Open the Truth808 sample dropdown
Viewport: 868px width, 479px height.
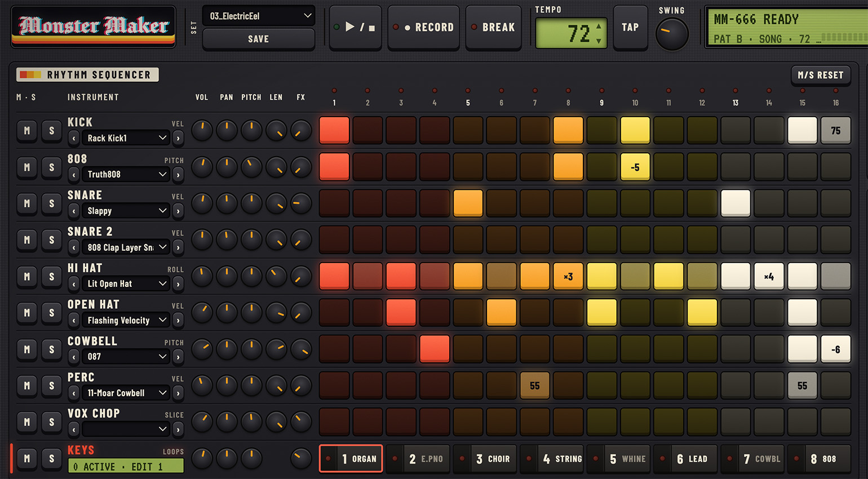click(126, 175)
